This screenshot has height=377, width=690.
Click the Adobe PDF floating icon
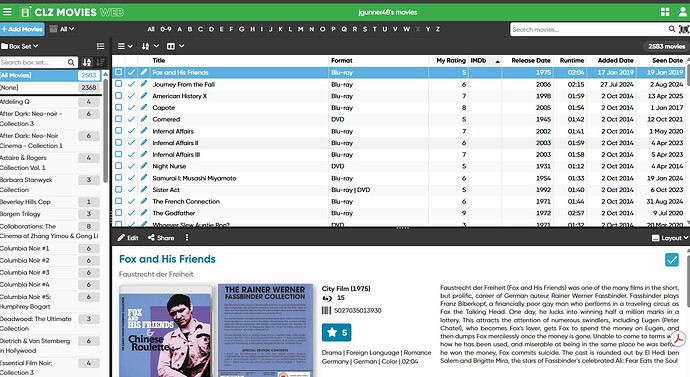click(679, 338)
